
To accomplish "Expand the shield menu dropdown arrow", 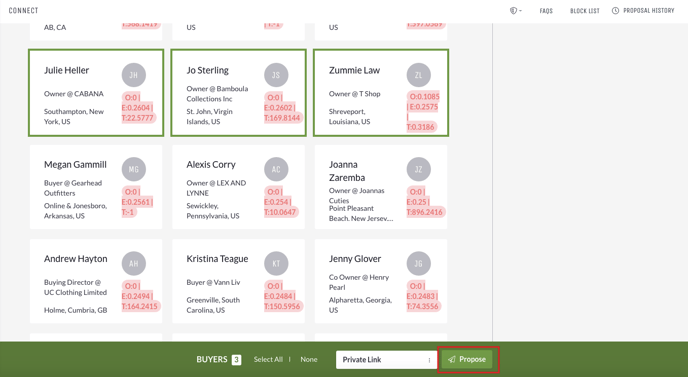I will coord(520,11).
